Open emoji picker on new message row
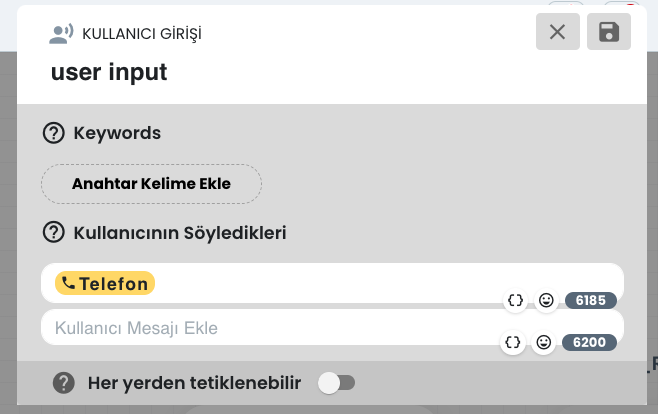658x414 pixels. coord(543,342)
